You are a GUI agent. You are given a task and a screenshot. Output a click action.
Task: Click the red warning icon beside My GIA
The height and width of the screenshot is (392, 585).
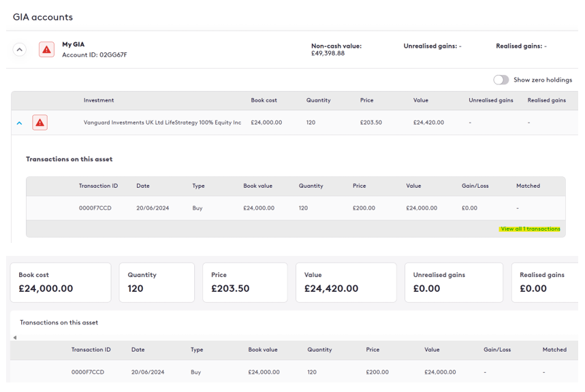46,50
